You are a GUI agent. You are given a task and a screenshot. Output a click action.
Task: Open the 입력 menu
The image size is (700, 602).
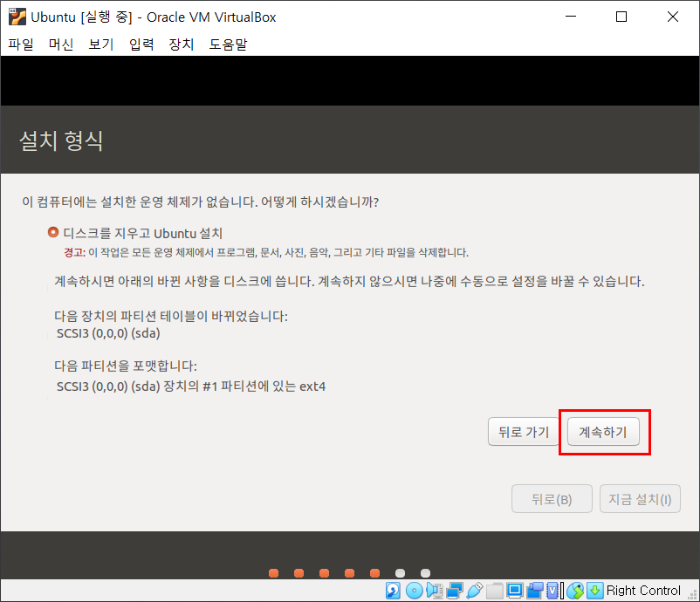[141, 44]
